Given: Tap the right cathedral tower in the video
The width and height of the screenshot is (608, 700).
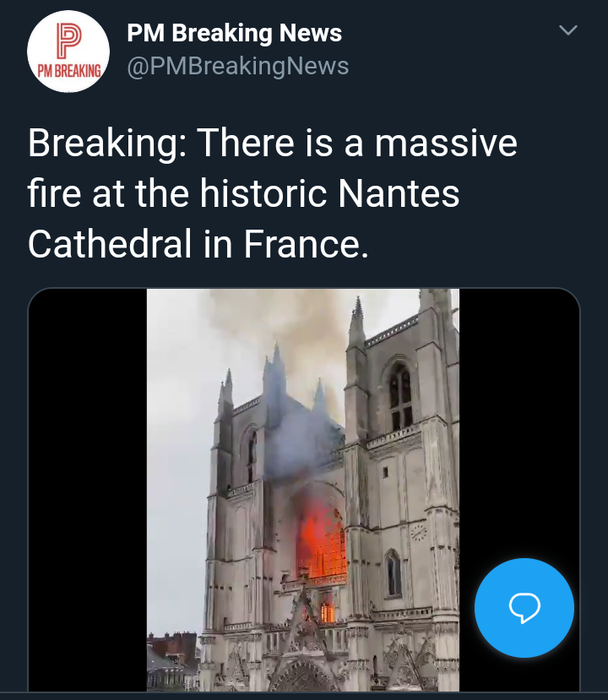Looking at the screenshot, I should click(x=402, y=469).
